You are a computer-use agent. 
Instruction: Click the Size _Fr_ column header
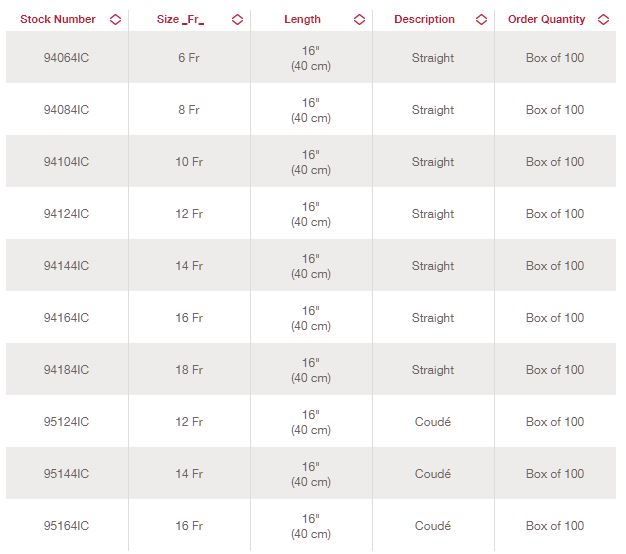180,20
